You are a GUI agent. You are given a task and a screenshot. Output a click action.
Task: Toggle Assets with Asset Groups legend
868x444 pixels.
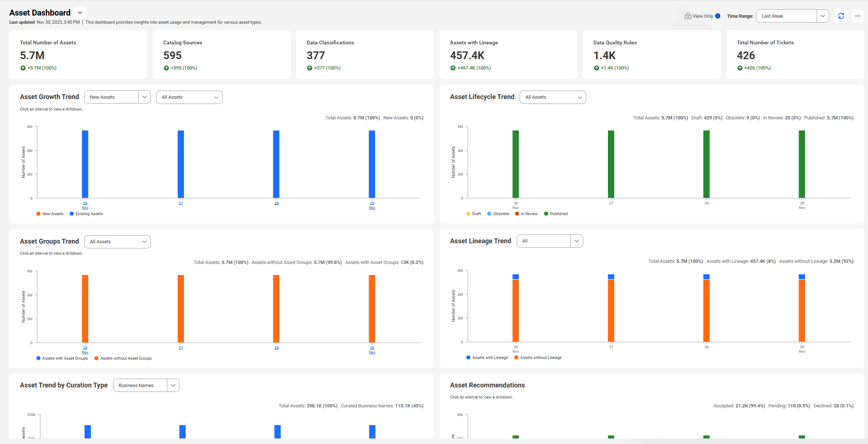[x=62, y=358]
